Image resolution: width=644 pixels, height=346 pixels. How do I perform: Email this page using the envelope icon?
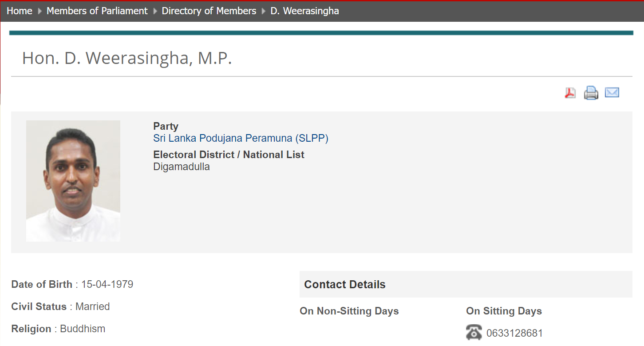(x=612, y=92)
